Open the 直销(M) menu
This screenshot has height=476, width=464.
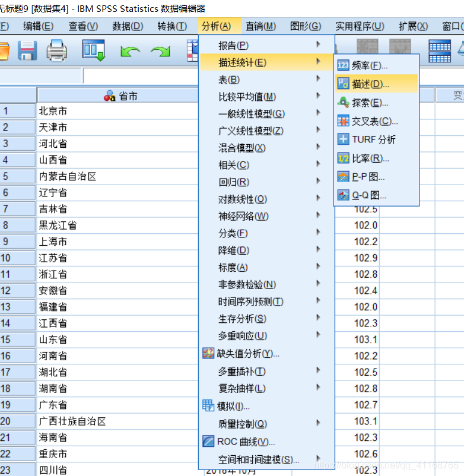point(260,26)
